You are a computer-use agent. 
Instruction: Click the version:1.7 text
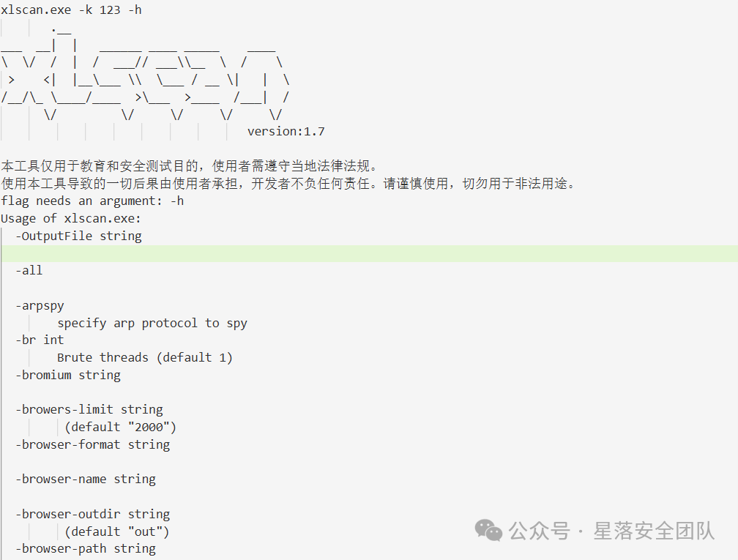pyautogui.click(x=286, y=131)
